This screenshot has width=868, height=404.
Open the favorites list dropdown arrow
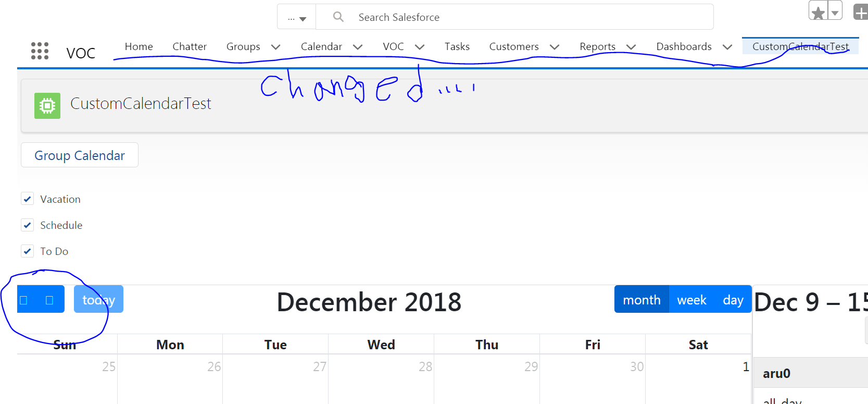[x=835, y=13]
